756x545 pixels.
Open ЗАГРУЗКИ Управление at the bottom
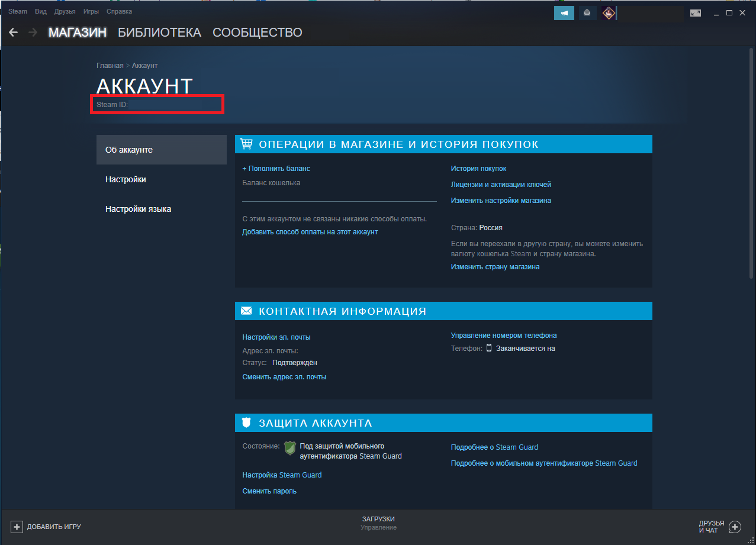378,523
